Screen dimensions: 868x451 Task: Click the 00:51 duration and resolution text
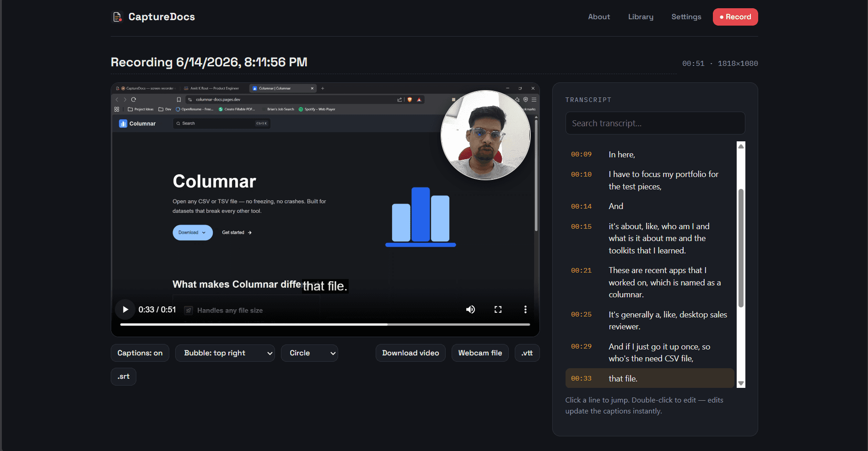pyautogui.click(x=720, y=64)
